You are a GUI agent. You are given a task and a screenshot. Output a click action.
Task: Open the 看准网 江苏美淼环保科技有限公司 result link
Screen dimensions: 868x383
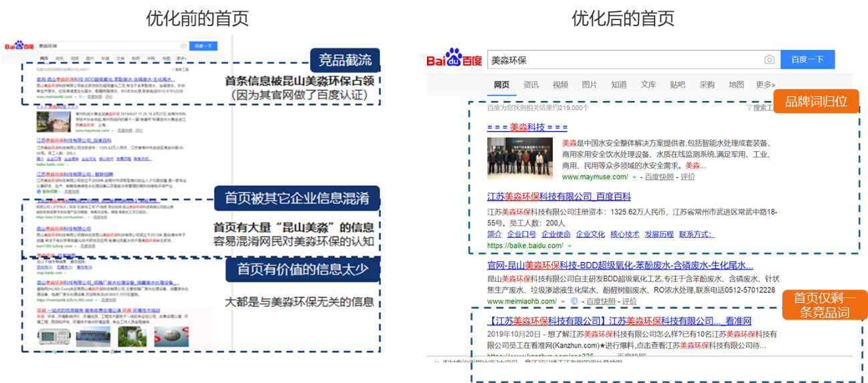pos(620,320)
